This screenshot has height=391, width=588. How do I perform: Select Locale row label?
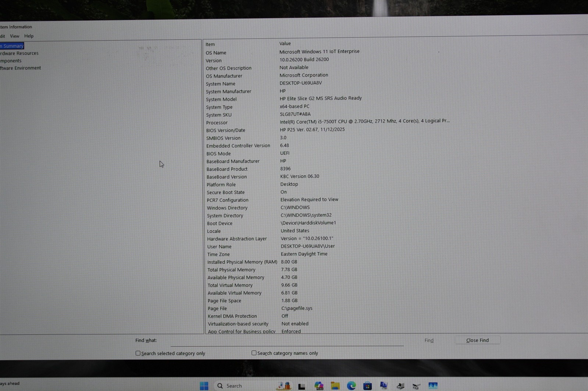click(214, 232)
